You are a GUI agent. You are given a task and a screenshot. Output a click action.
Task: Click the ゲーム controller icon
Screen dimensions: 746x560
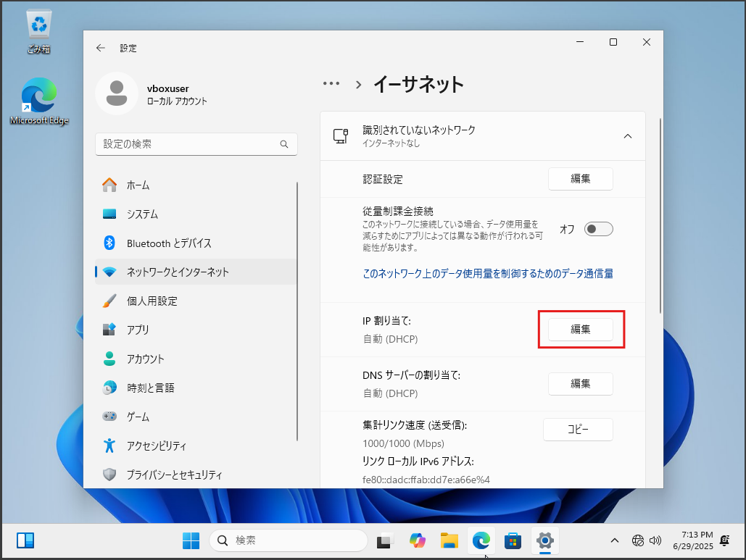click(x=109, y=417)
